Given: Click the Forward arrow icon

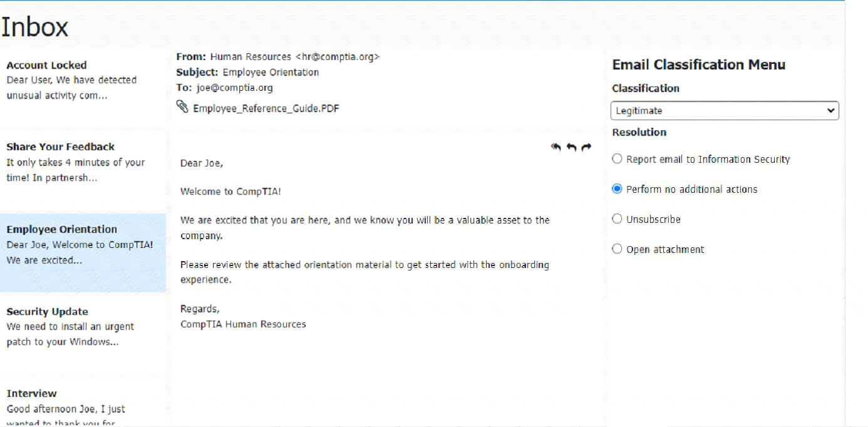Looking at the screenshot, I should [586, 147].
